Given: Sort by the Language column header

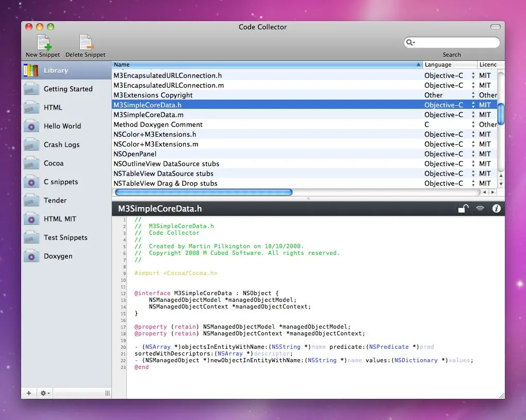Looking at the screenshot, I should point(450,64).
